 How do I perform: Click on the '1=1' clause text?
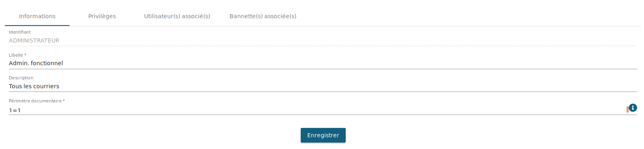click(x=15, y=110)
